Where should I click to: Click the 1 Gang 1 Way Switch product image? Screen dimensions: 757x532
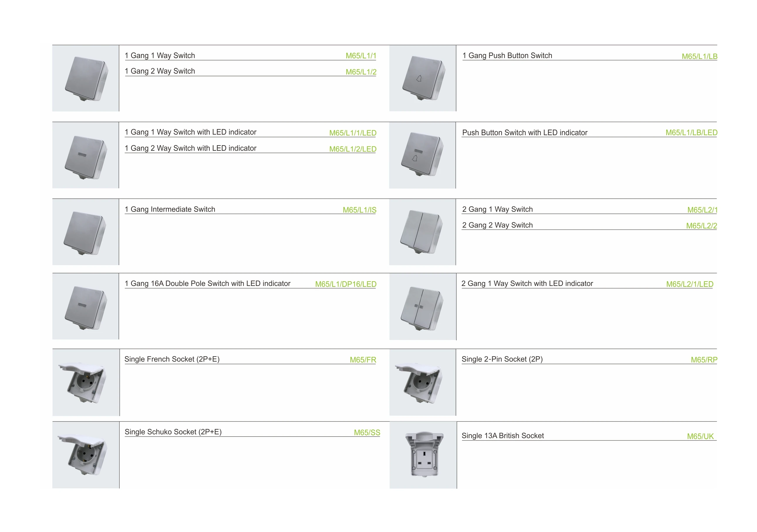click(85, 78)
